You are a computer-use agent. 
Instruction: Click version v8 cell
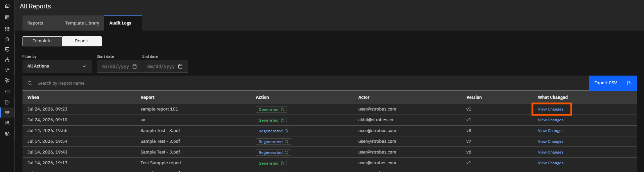tap(469, 131)
